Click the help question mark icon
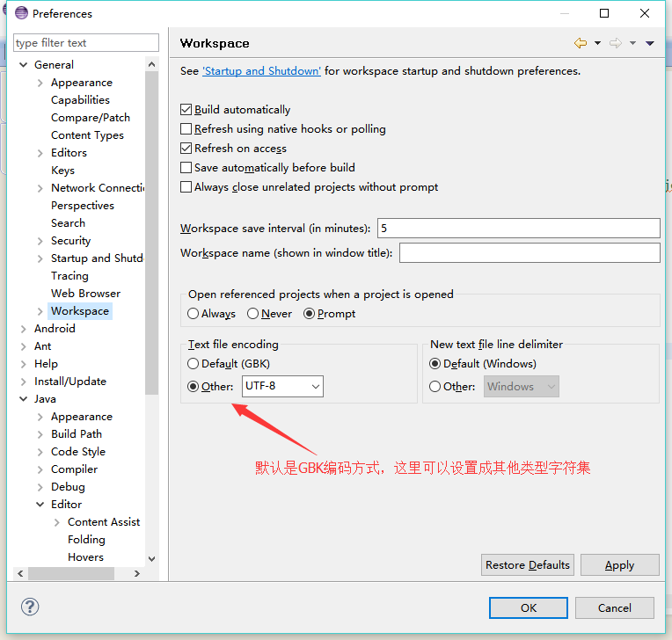This screenshot has width=672, height=640. [x=30, y=607]
